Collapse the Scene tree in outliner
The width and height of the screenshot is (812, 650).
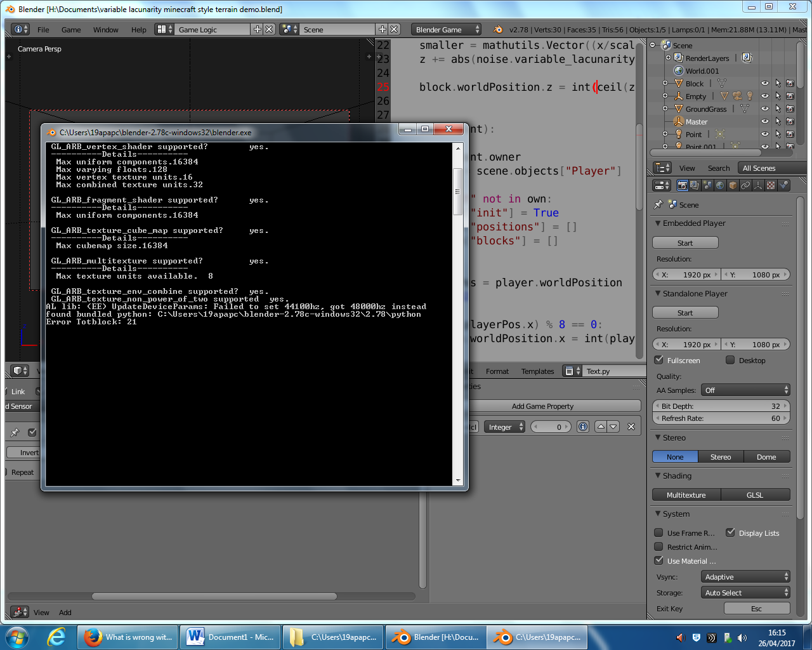[653, 45]
